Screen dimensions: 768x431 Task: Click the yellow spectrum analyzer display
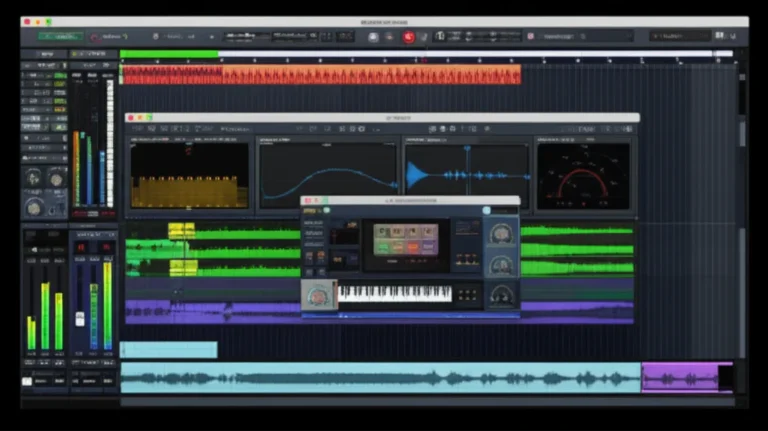(x=190, y=177)
